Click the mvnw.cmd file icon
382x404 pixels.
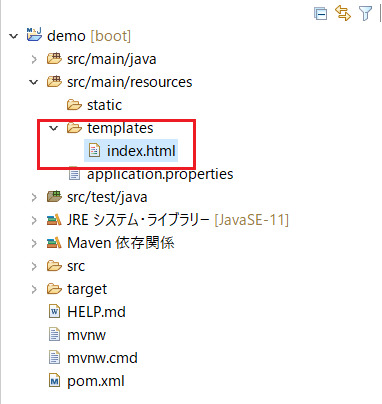[x=54, y=358]
